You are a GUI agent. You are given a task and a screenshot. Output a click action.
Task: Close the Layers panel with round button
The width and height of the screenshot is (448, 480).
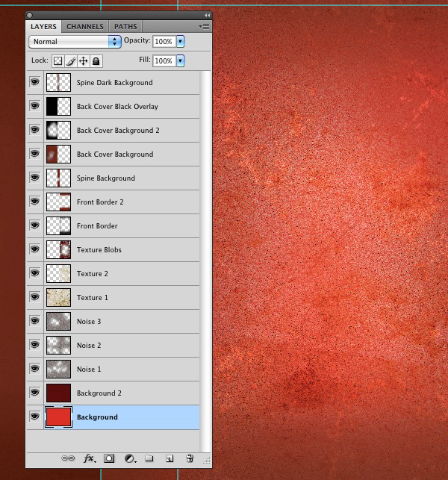(30, 15)
